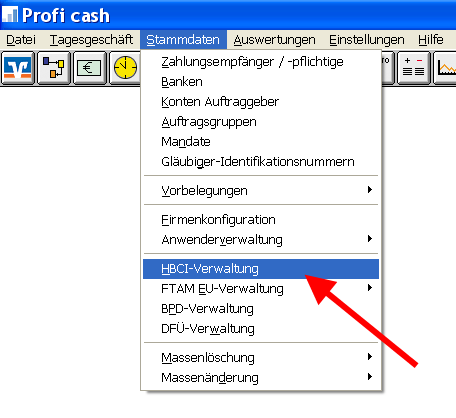Click the Profi cash title bar icon
456x418 pixels.
(x=9, y=15)
